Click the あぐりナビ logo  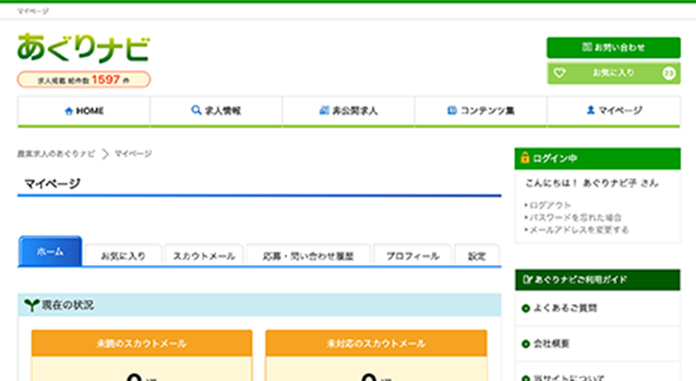pyautogui.click(x=83, y=48)
